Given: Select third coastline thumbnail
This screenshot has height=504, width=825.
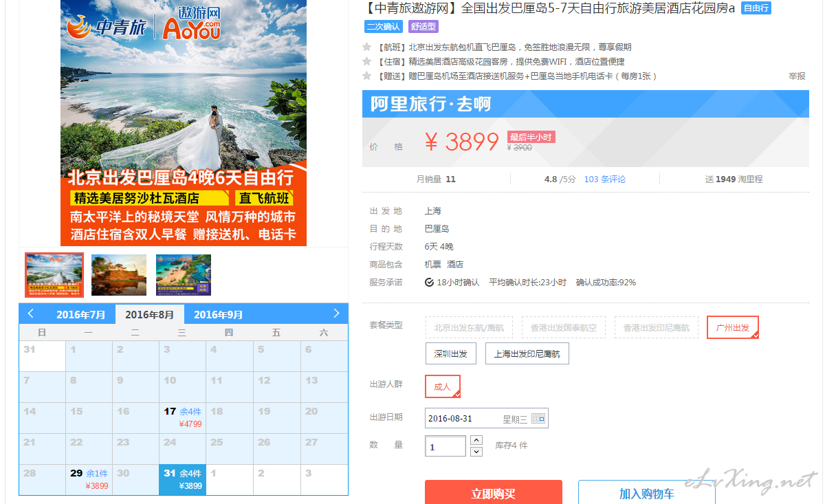Looking at the screenshot, I should point(184,275).
